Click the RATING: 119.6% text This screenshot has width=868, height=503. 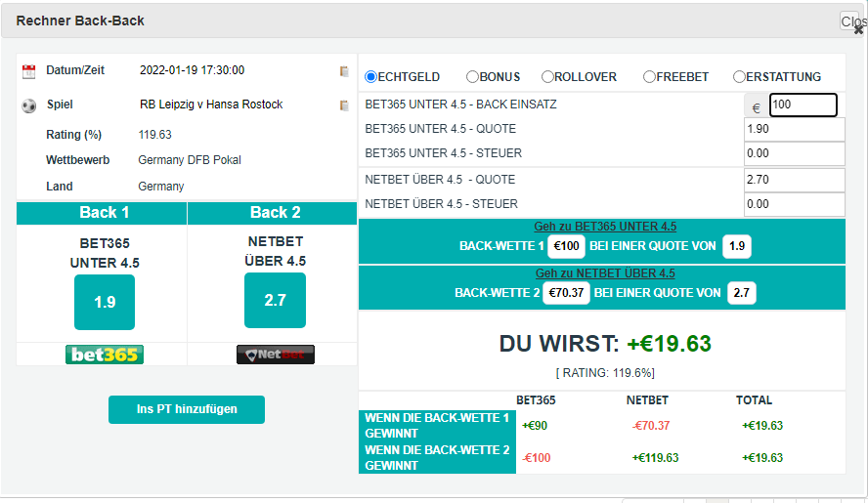(605, 373)
